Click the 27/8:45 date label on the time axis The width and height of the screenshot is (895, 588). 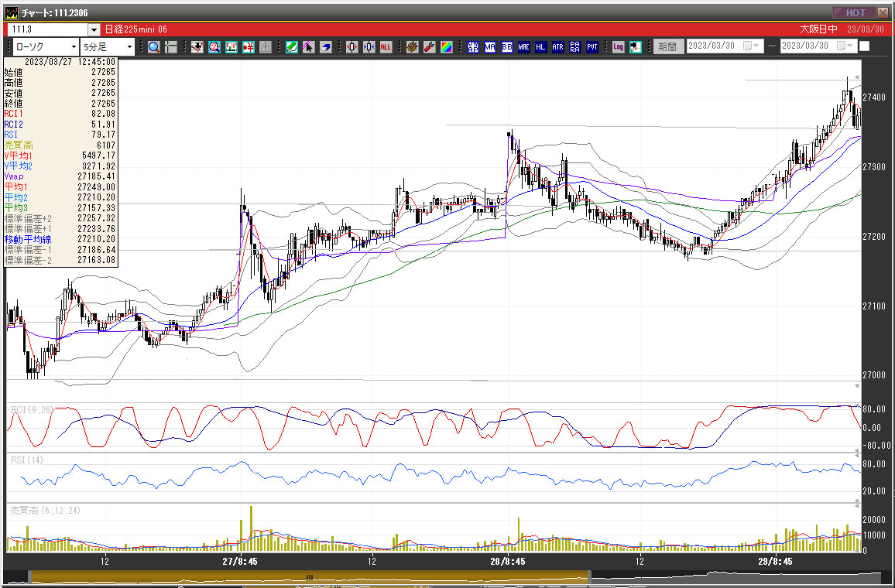240,561
